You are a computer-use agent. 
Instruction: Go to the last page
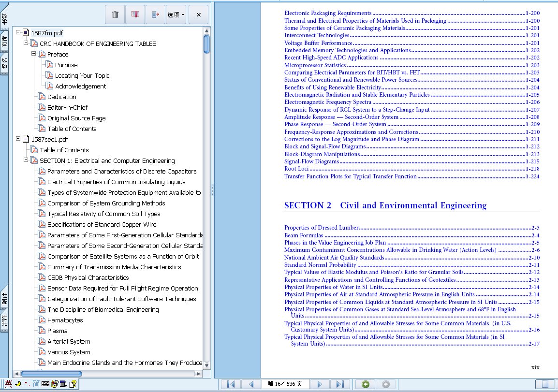pyautogui.click(x=340, y=384)
